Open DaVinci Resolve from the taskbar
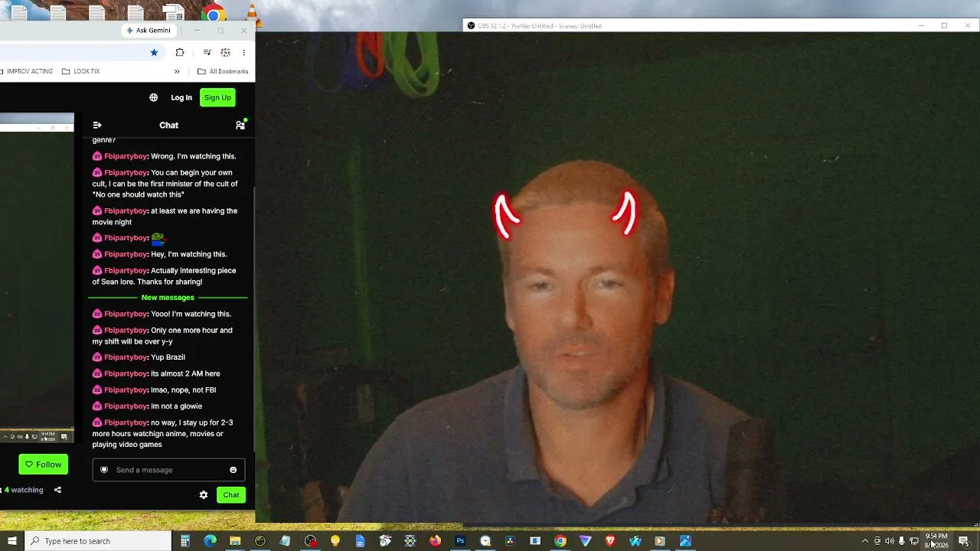The image size is (980, 551). (x=510, y=541)
